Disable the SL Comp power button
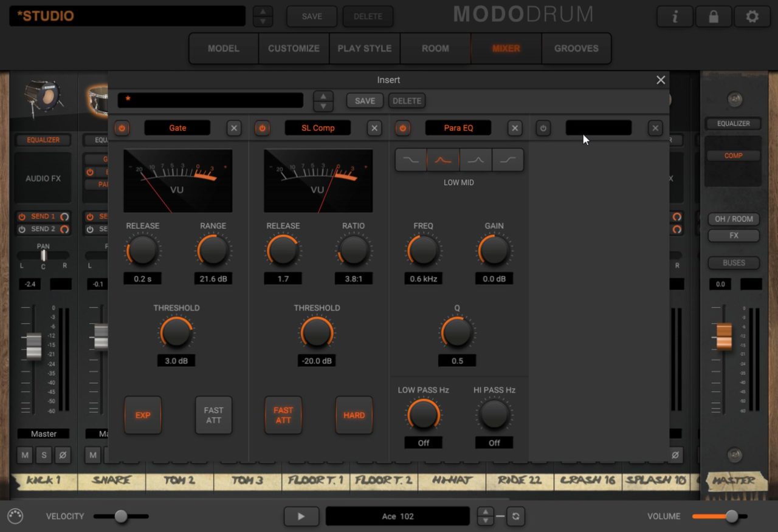 click(263, 128)
